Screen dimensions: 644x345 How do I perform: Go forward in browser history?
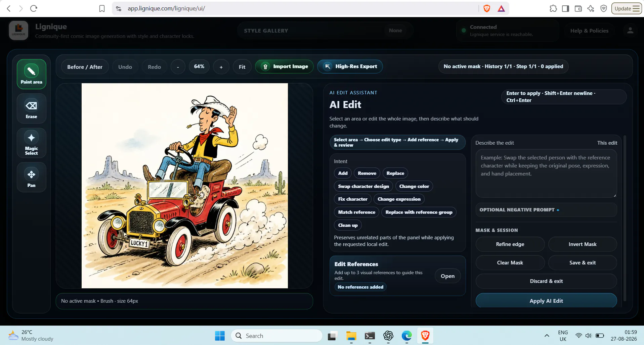click(x=21, y=8)
